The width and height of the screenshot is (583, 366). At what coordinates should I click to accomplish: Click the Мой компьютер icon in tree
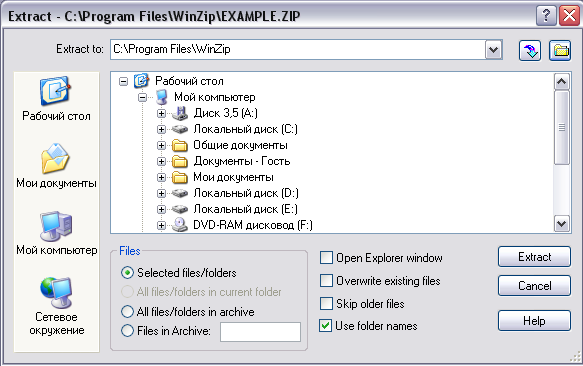click(162, 97)
